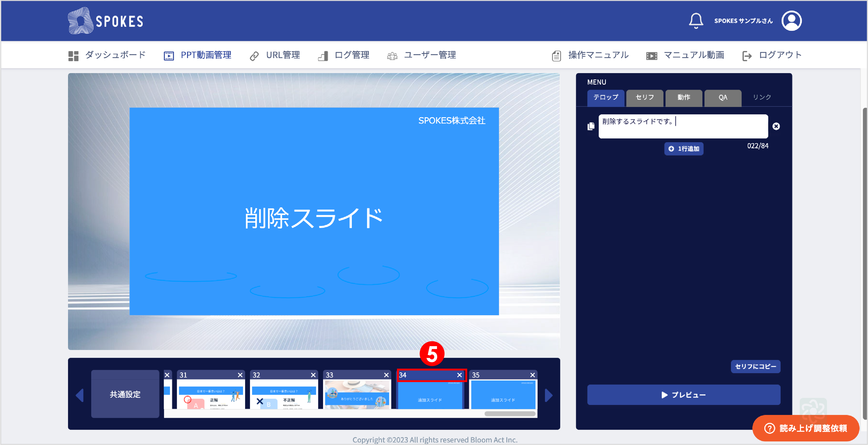Delete the partially visible slide before 31
Image resolution: width=868 pixels, height=445 pixels.
pyautogui.click(x=167, y=375)
